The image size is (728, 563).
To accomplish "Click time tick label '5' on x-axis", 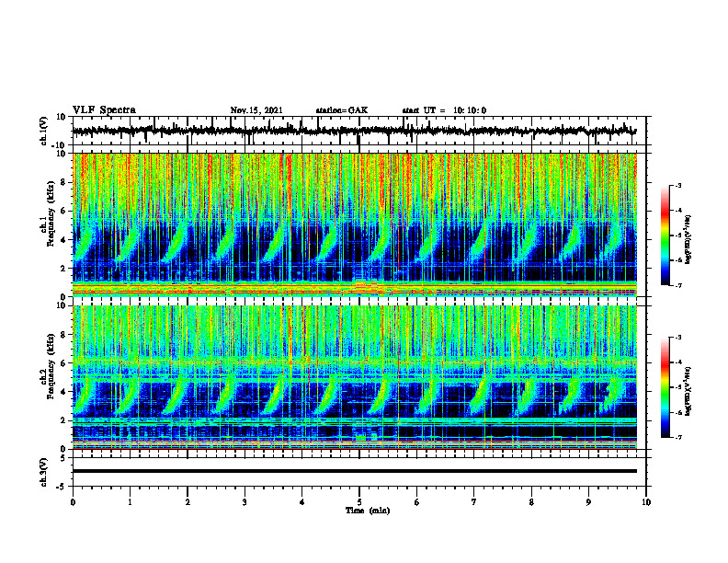I will [x=359, y=502].
